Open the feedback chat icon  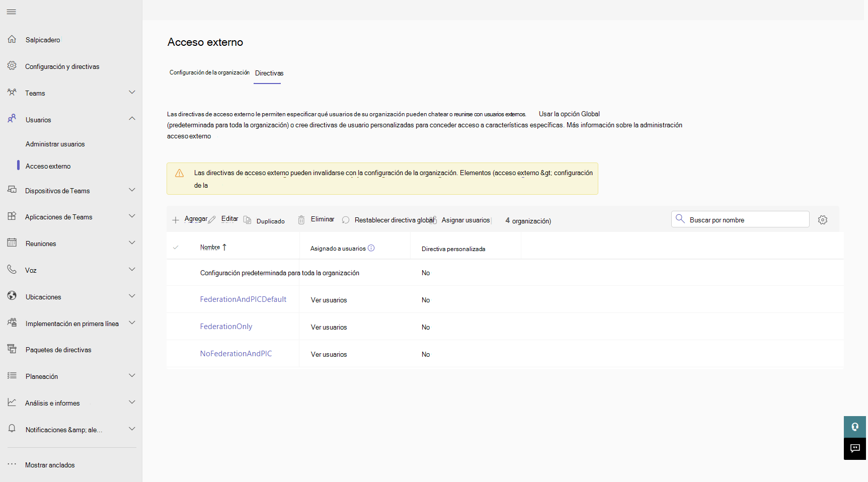[854, 448]
